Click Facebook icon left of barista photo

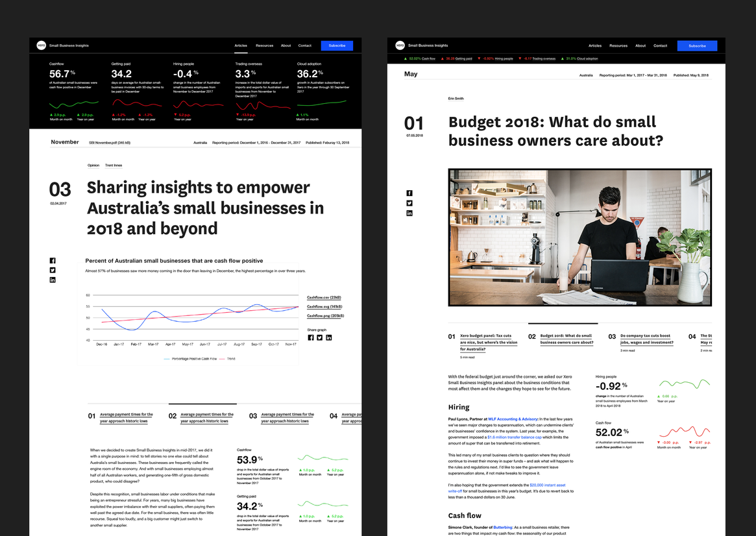coord(409,193)
